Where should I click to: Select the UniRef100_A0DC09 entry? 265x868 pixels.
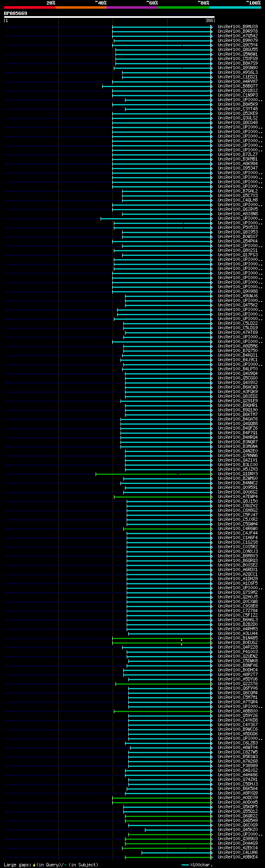[x=238, y=798]
